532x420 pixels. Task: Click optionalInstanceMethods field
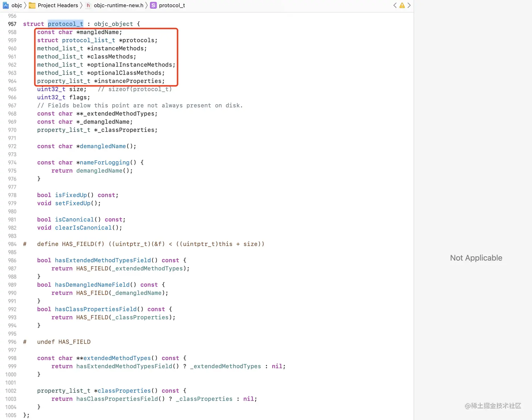coord(131,65)
